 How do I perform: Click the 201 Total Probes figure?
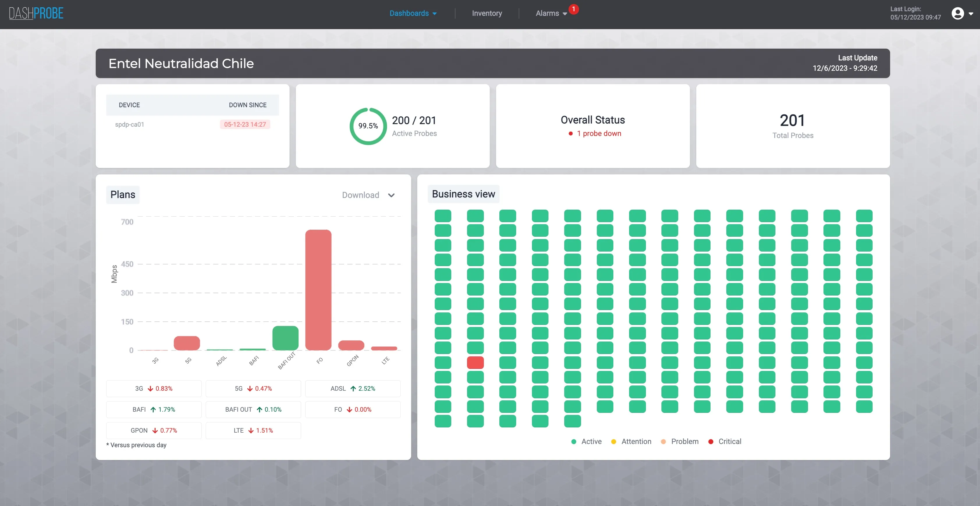coord(793,121)
